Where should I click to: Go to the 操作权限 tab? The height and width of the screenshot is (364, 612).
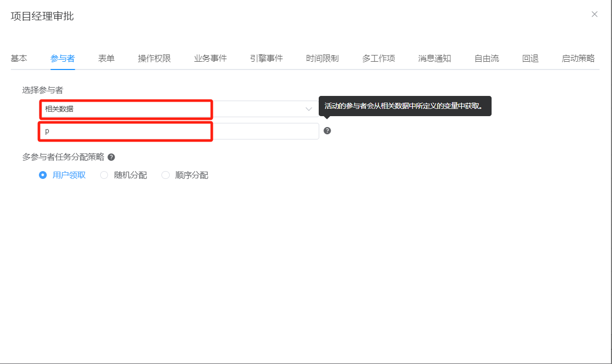(x=154, y=58)
